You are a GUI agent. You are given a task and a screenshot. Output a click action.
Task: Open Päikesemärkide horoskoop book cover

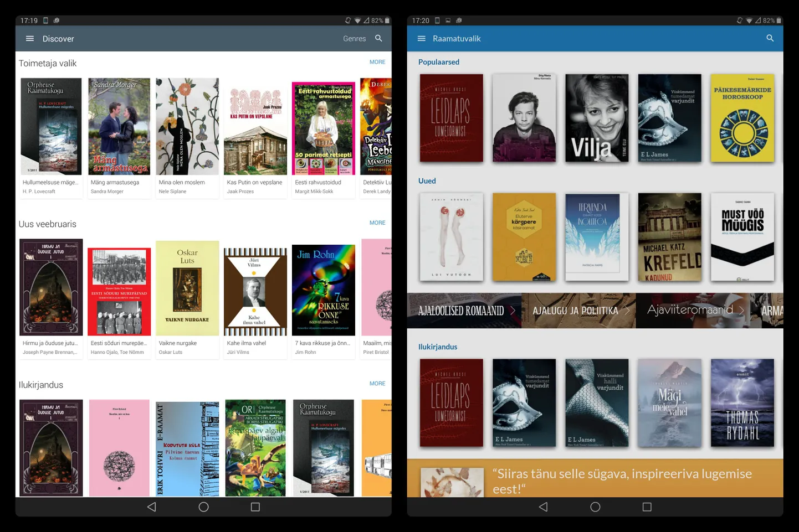point(742,118)
